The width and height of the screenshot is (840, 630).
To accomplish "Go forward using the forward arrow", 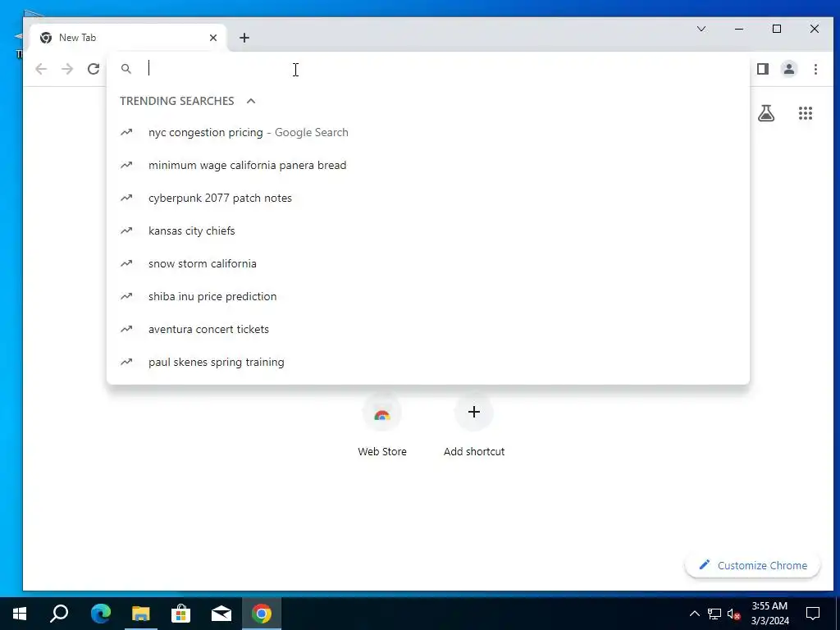I will click(x=67, y=69).
